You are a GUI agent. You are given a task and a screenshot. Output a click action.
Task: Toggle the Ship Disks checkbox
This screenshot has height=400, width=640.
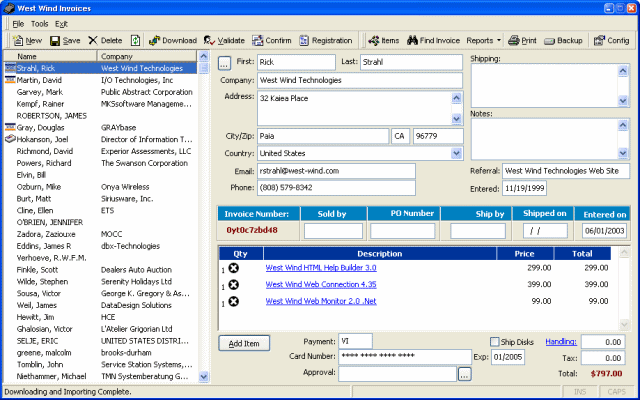click(495, 341)
